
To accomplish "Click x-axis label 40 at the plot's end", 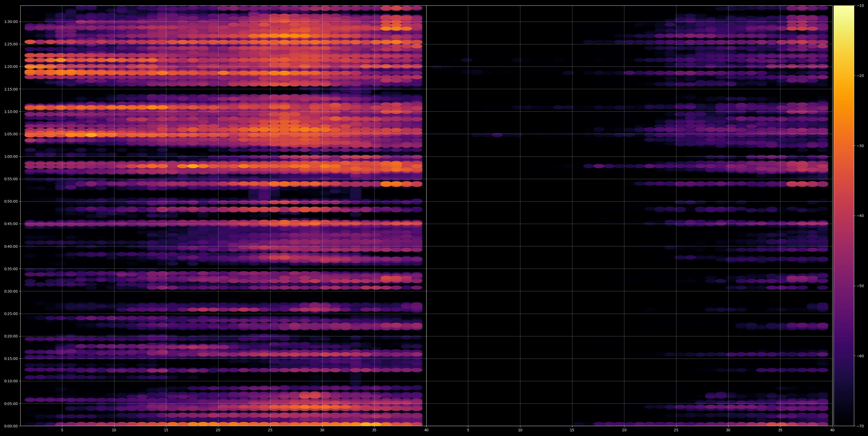I will click(x=832, y=430).
